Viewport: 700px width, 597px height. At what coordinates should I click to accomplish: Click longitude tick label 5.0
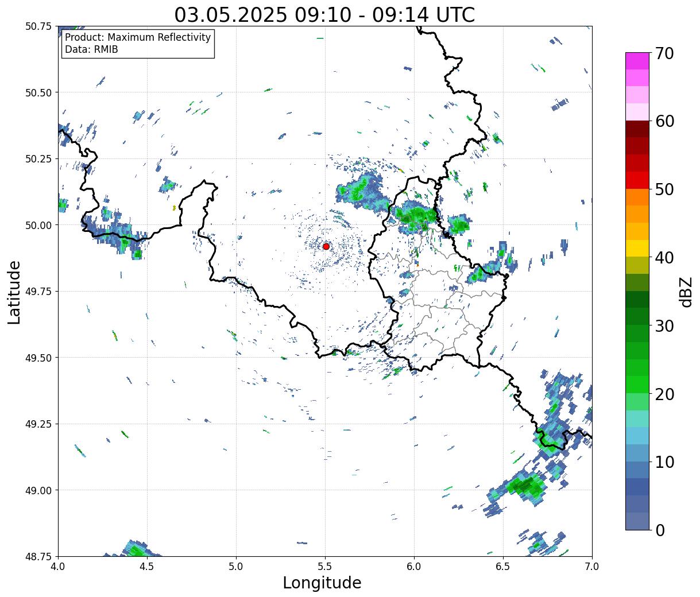(236, 567)
